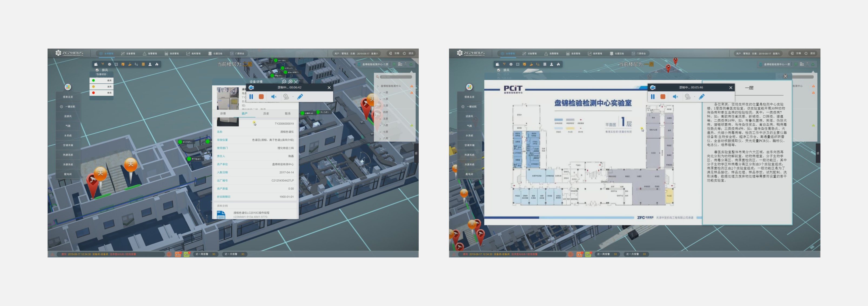Toggle mute speaker in right recorder bar

[x=675, y=97]
